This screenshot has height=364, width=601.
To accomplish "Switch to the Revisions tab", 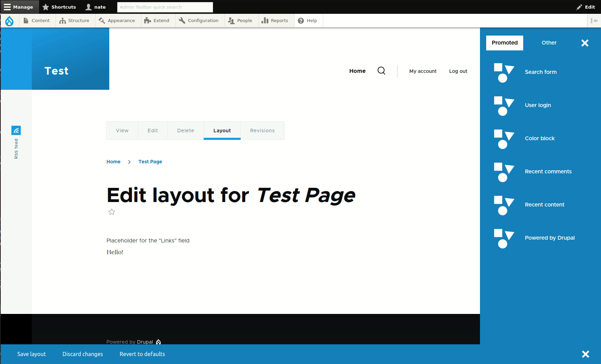I will pyautogui.click(x=262, y=131).
